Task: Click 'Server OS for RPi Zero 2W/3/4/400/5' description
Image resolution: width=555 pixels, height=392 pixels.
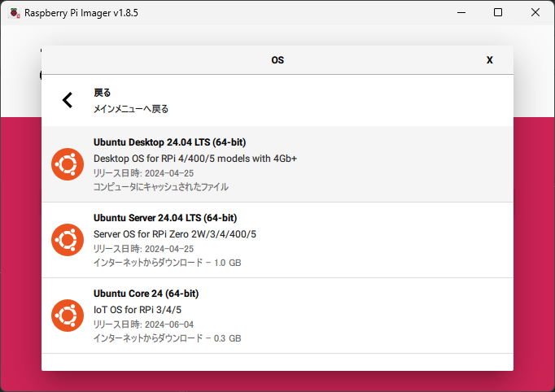Action: pos(175,234)
